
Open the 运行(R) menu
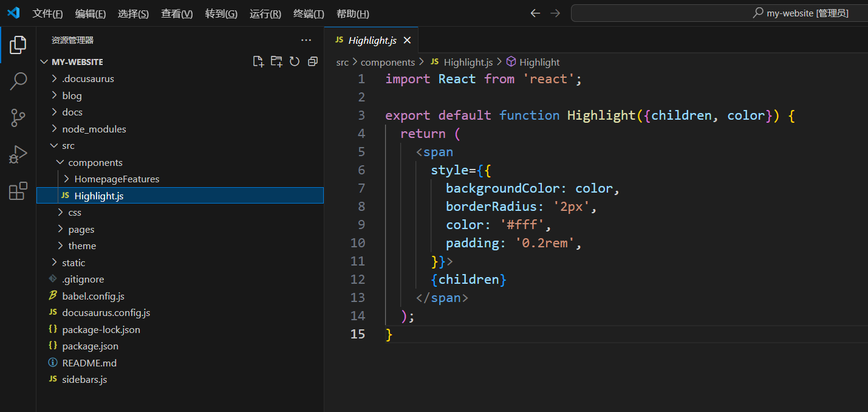tap(265, 13)
